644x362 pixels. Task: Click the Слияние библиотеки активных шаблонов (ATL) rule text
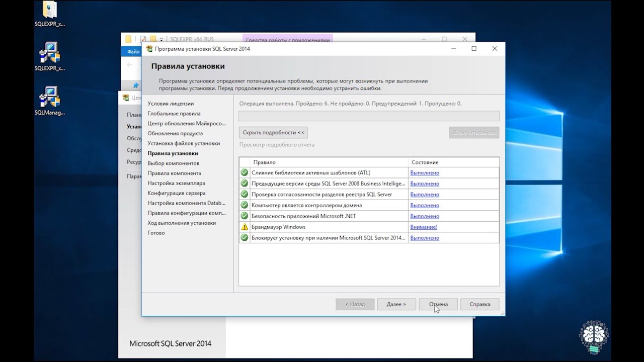[311, 172]
